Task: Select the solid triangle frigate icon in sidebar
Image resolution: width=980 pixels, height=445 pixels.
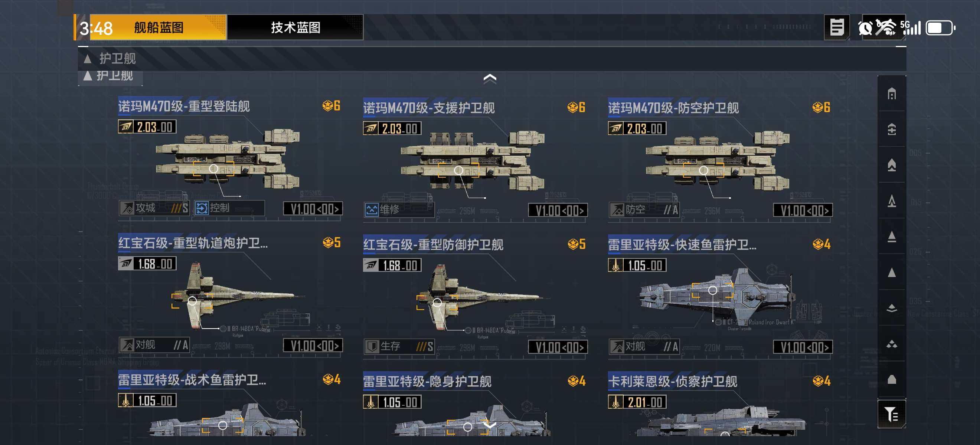Action: pos(891,273)
